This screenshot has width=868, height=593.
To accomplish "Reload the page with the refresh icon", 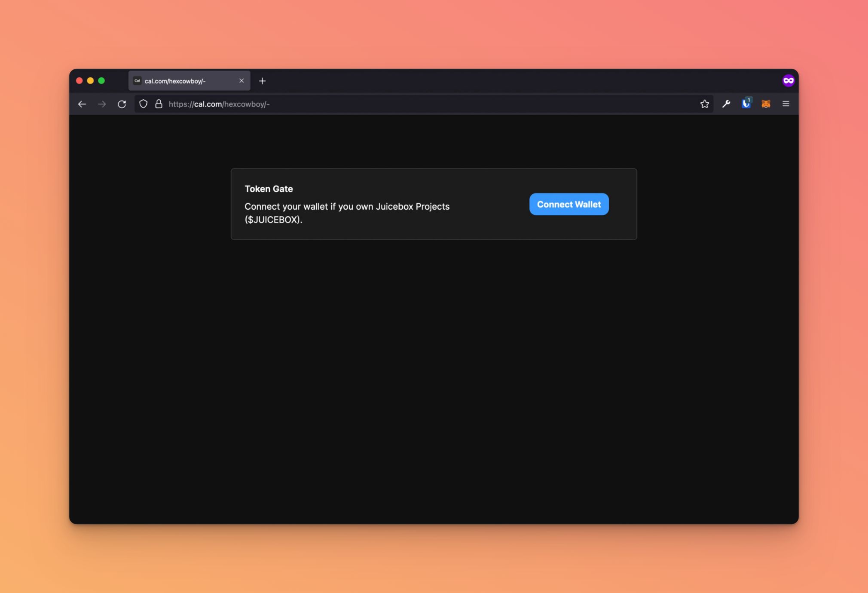I will (122, 104).
